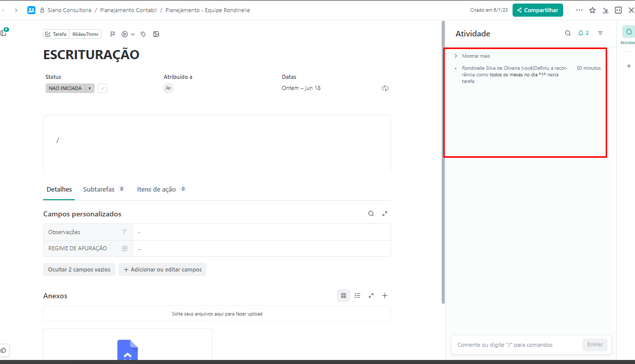Start time tracking with the play icon
Image resolution: width=635 pixels, height=364 pixels.
click(x=124, y=34)
